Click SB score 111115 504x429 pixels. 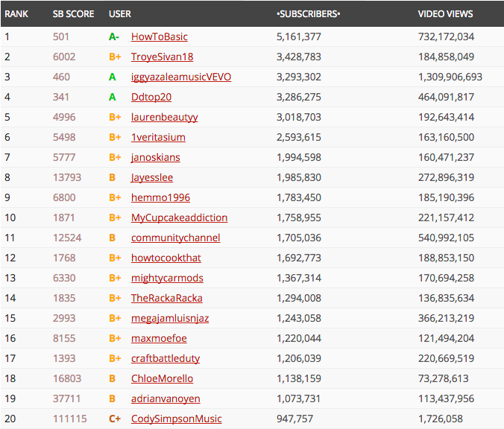coord(70,419)
